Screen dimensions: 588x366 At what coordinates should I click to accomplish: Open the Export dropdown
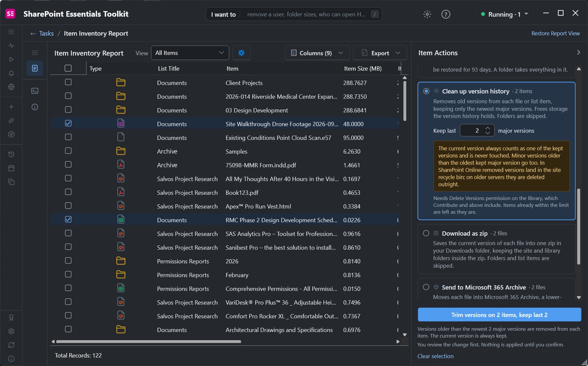pos(380,53)
